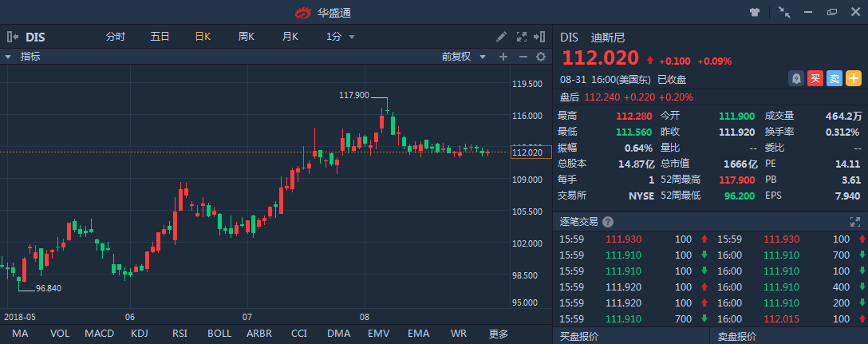Enable the MACD indicator
The image size is (868, 344).
pos(100,334)
